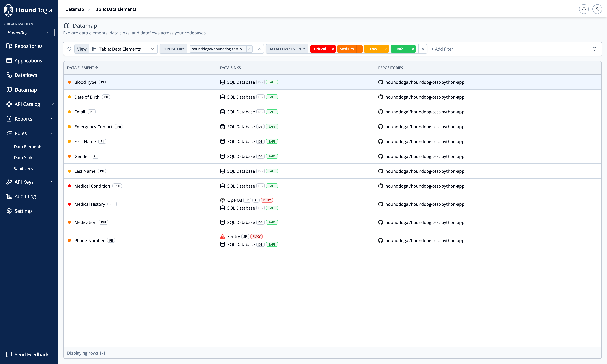Click 'Table: Data Elements' breadcrumb
This screenshot has height=364, width=607.
pyautogui.click(x=115, y=9)
